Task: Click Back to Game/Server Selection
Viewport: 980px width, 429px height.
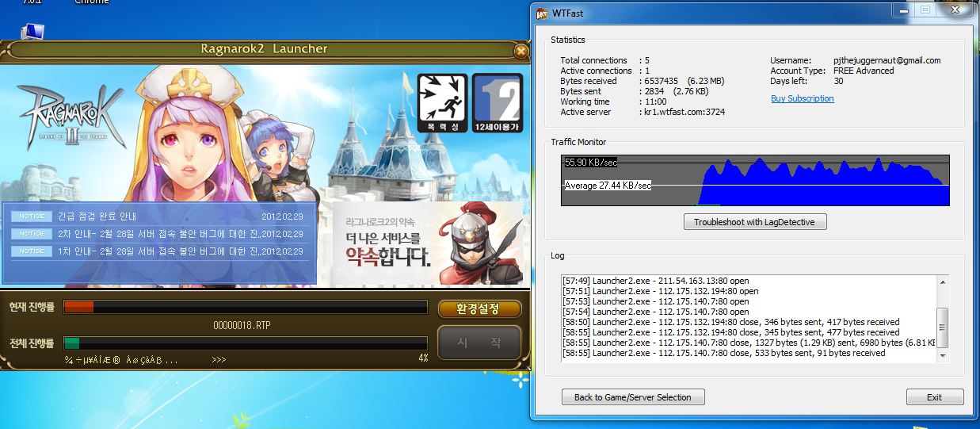Action: point(633,397)
